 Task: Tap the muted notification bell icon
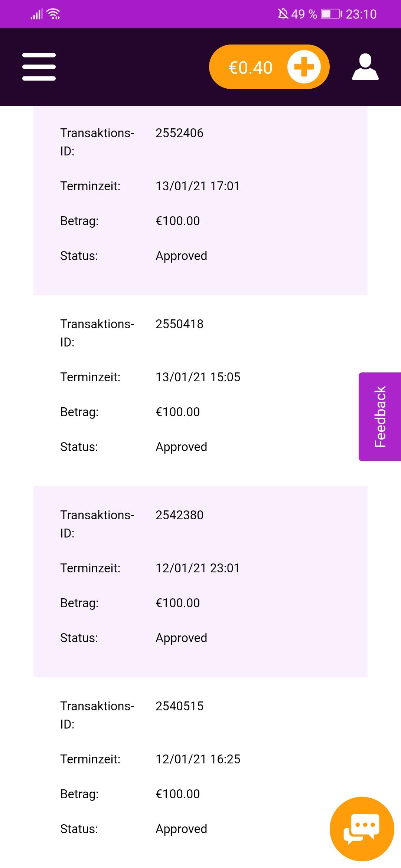point(283,14)
